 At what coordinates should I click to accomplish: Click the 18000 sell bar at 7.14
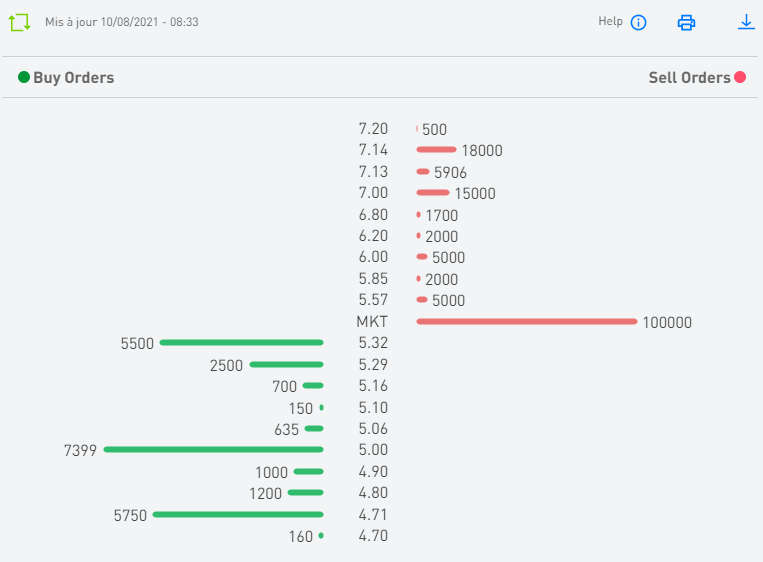click(x=436, y=150)
